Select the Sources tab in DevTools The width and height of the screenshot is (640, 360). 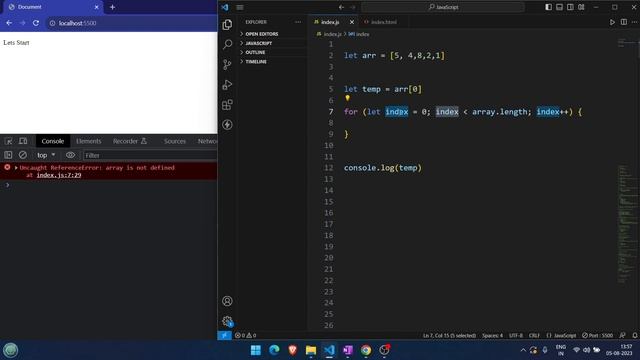tap(175, 141)
